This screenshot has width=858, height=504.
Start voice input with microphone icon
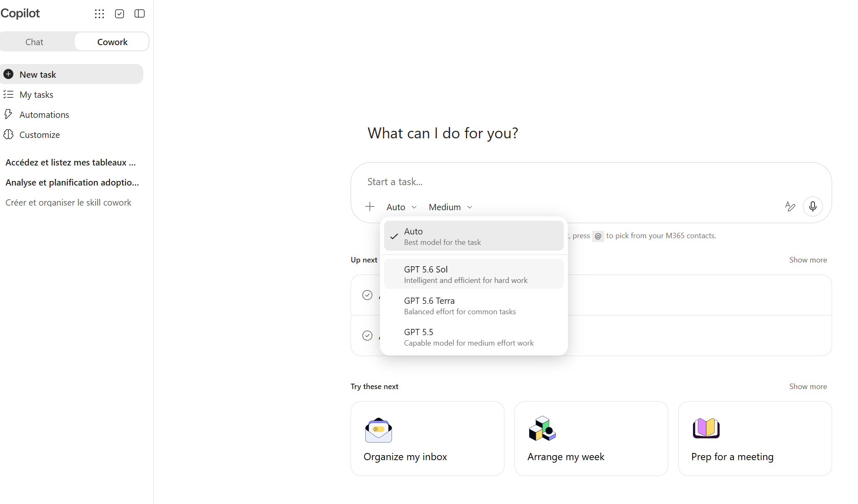coord(813,206)
